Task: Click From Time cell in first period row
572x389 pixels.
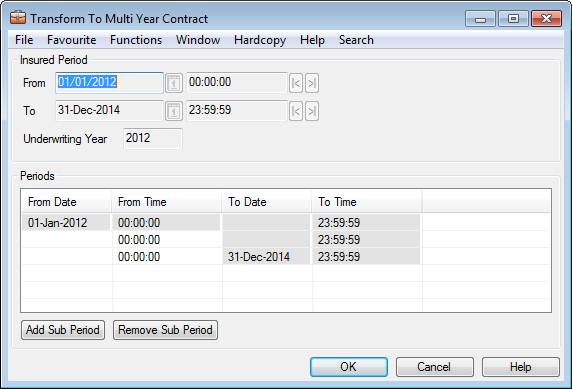Action: click(x=166, y=223)
